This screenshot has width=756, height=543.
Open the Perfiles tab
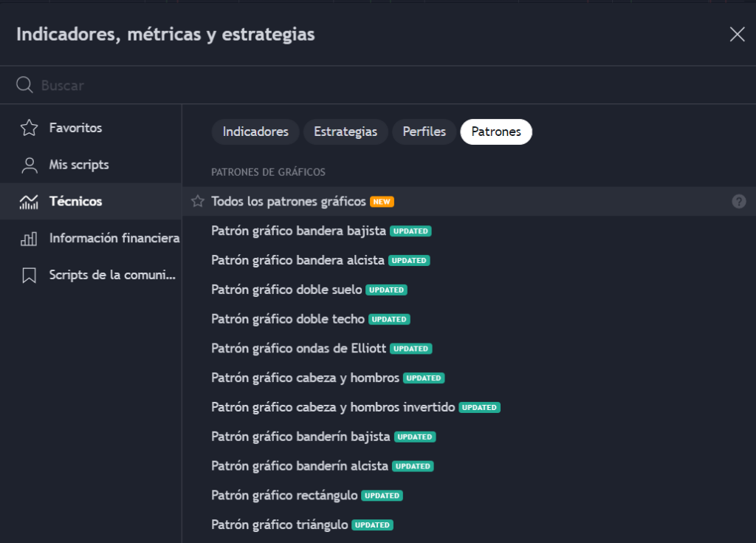[x=424, y=132]
